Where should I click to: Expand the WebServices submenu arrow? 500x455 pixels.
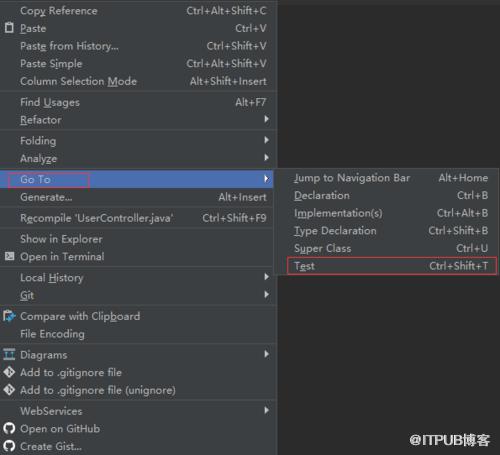tap(266, 410)
